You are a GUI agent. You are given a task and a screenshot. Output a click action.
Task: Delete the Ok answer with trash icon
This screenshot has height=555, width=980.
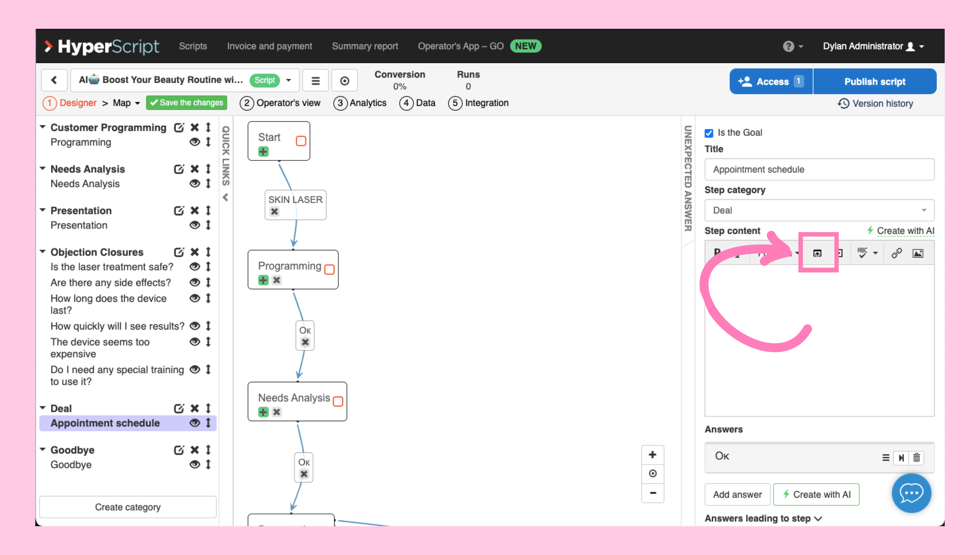tap(916, 457)
